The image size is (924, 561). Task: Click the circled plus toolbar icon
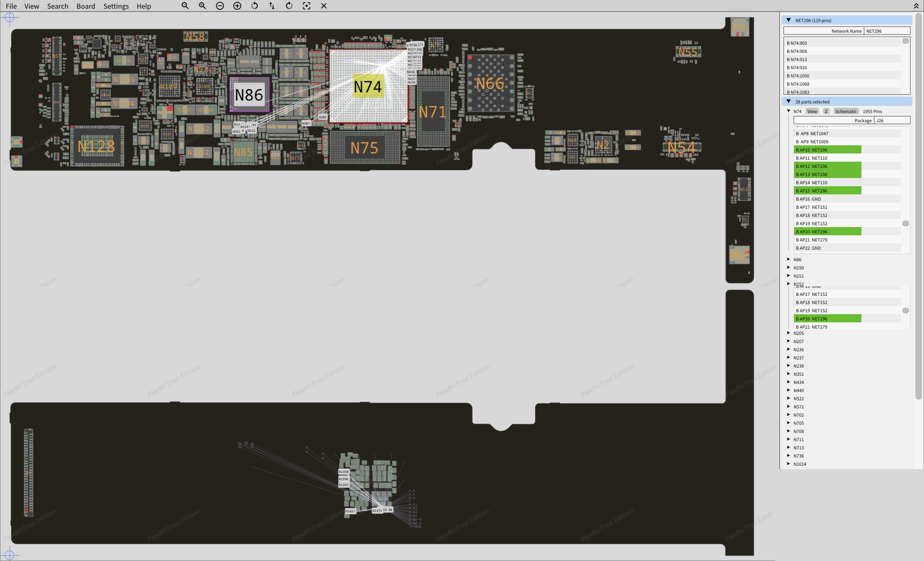click(237, 6)
